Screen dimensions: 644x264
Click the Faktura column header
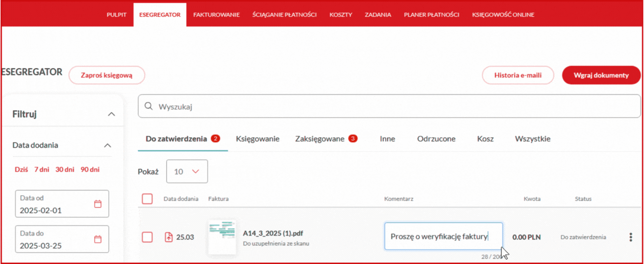[219, 199]
